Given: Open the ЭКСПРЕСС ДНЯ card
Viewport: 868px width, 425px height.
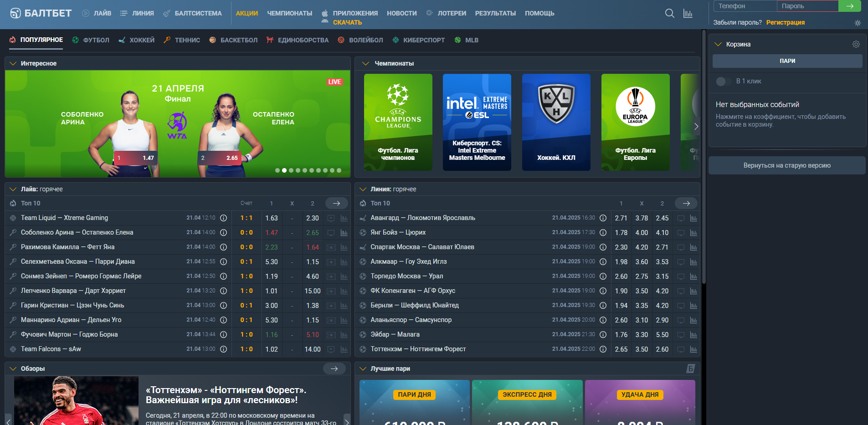Looking at the screenshot, I should click(527, 403).
